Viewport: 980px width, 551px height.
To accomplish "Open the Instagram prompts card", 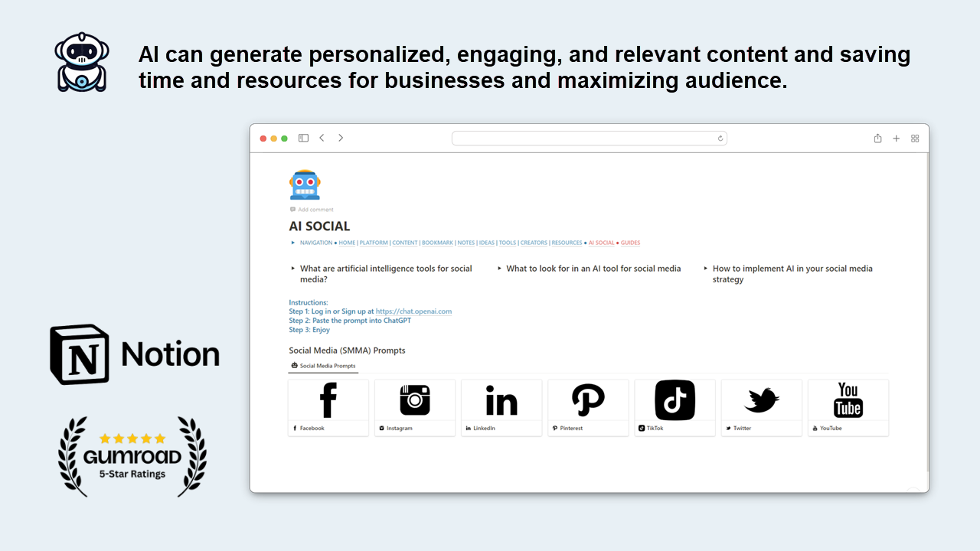I will 415,408.
